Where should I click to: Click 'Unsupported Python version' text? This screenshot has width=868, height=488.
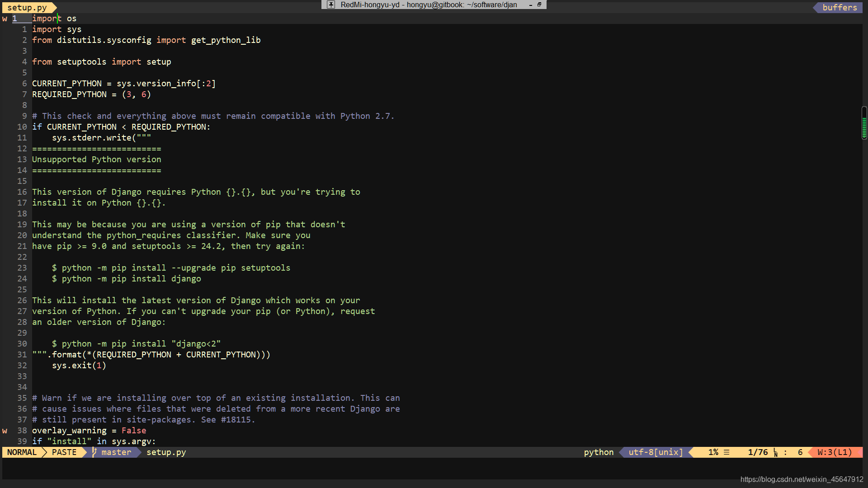pyautogui.click(x=96, y=160)
